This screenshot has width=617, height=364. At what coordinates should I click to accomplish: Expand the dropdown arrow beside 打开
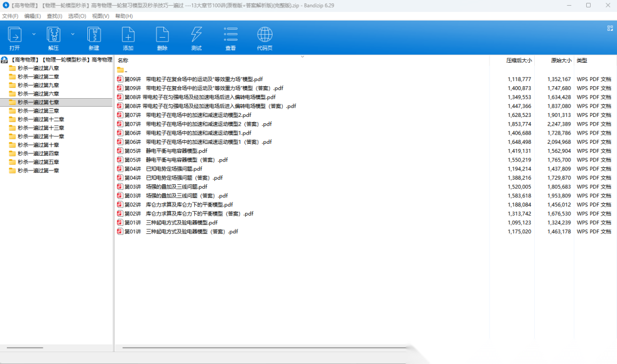pyautogui.click(x=33, y=34)
